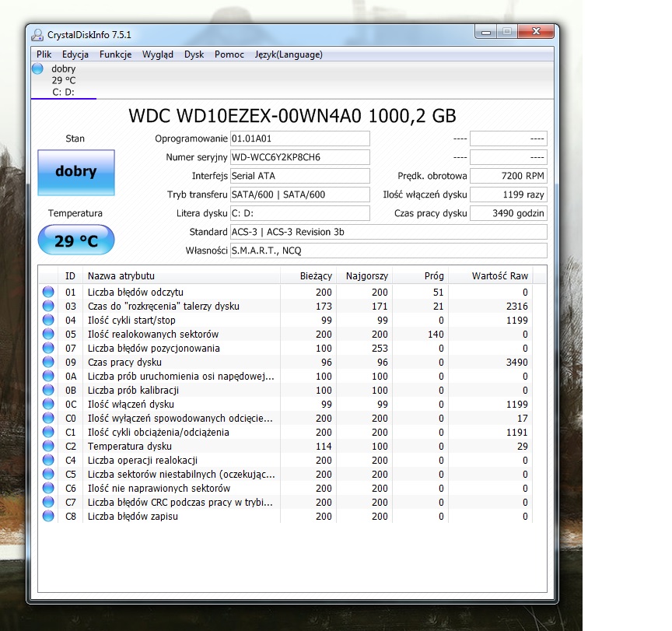Click the Oprogramowanie firmware field 01.01A01
The width and height of the screenshot is (672, 631).
(x=300, y=138)
